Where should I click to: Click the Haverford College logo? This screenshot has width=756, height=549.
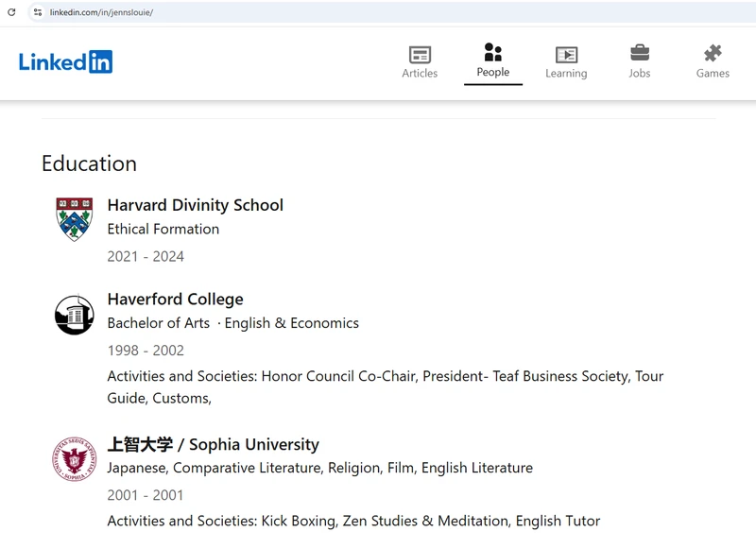tap(74, 314)
